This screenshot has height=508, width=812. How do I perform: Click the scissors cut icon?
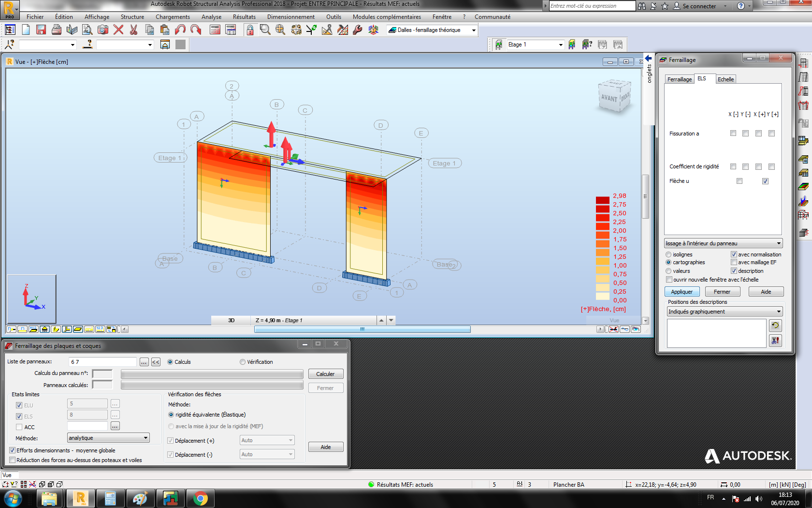(x=134, y=30)
